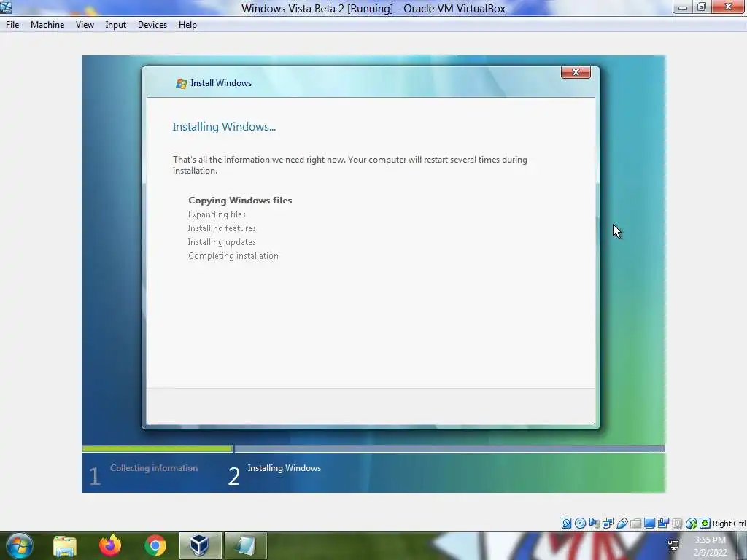
Task: Launch Firefox from the taskbar
Action: (x=110, y=545)
